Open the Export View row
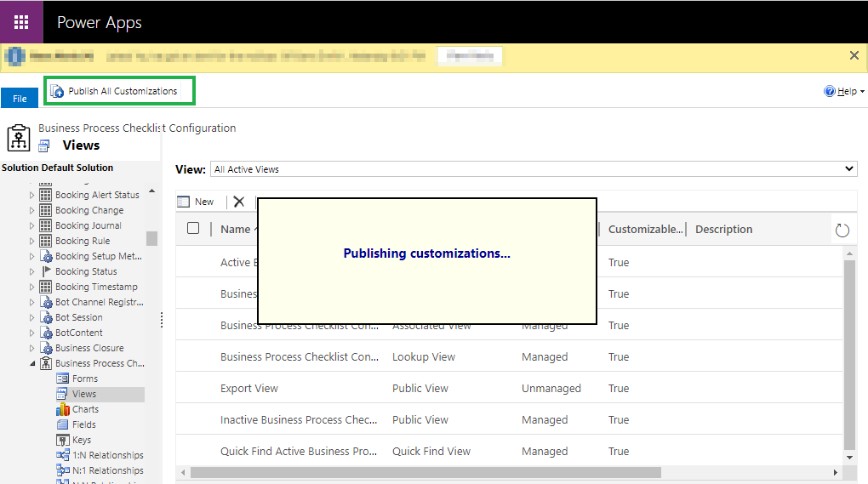 tap(249, 389)
